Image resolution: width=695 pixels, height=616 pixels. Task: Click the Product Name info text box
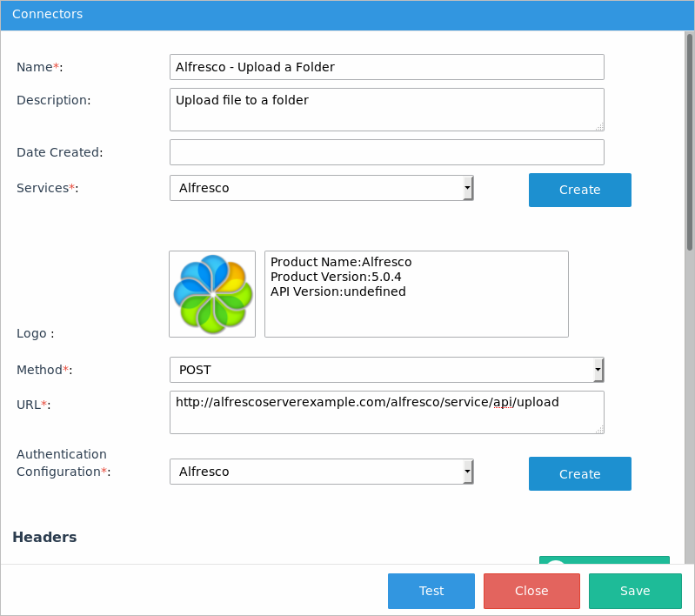pyautogui.click(x=416, y=294)
